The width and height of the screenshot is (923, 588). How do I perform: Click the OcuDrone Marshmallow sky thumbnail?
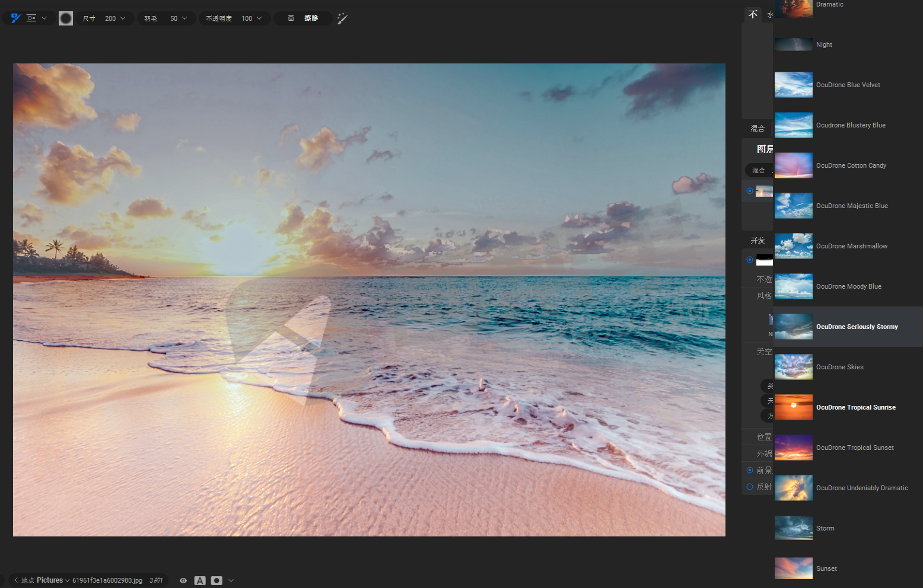(x=794, y=246)
